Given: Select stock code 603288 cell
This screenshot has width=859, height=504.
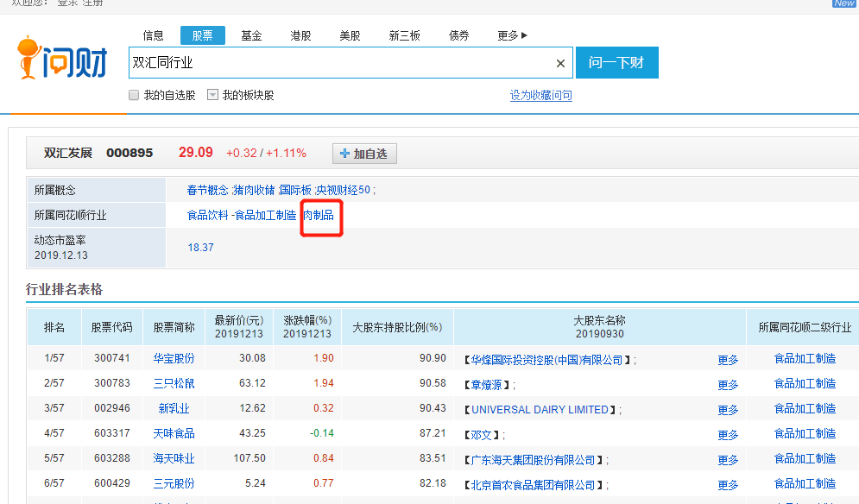Looking at the screenshot, I should 111,458.
